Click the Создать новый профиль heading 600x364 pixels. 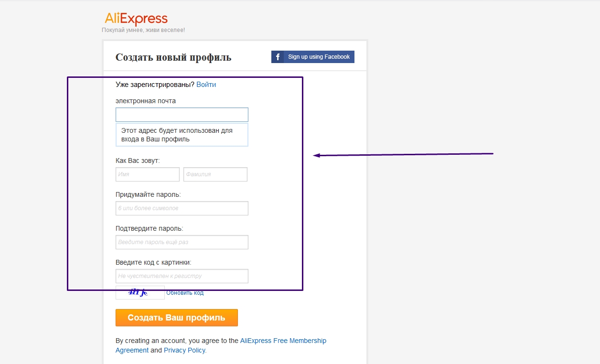173,57
